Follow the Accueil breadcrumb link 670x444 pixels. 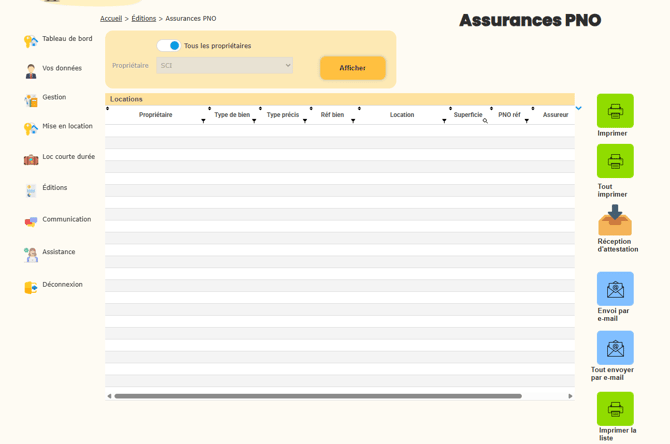(x=110, y=18)
